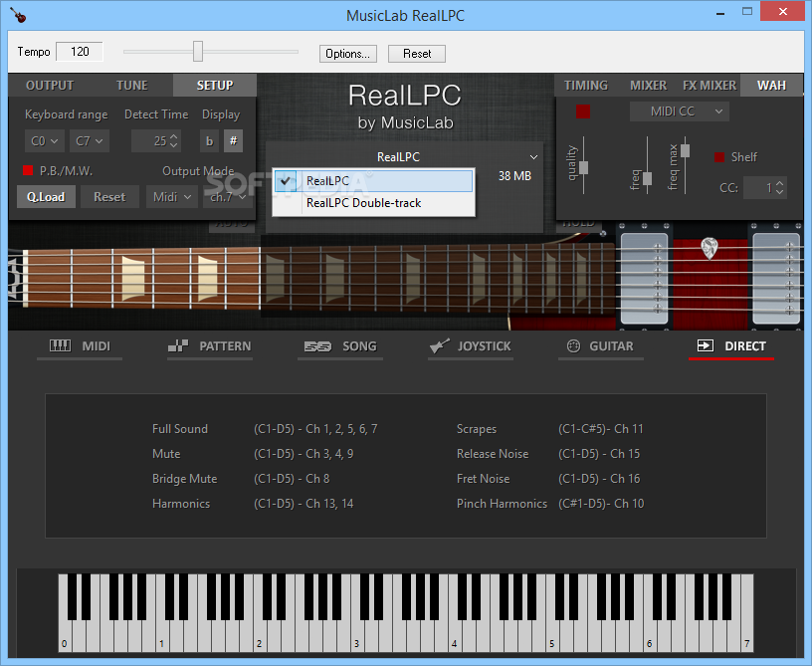812x666 pixels.
Task: Open the FX MIXER tab
Action: click(710, 86)
